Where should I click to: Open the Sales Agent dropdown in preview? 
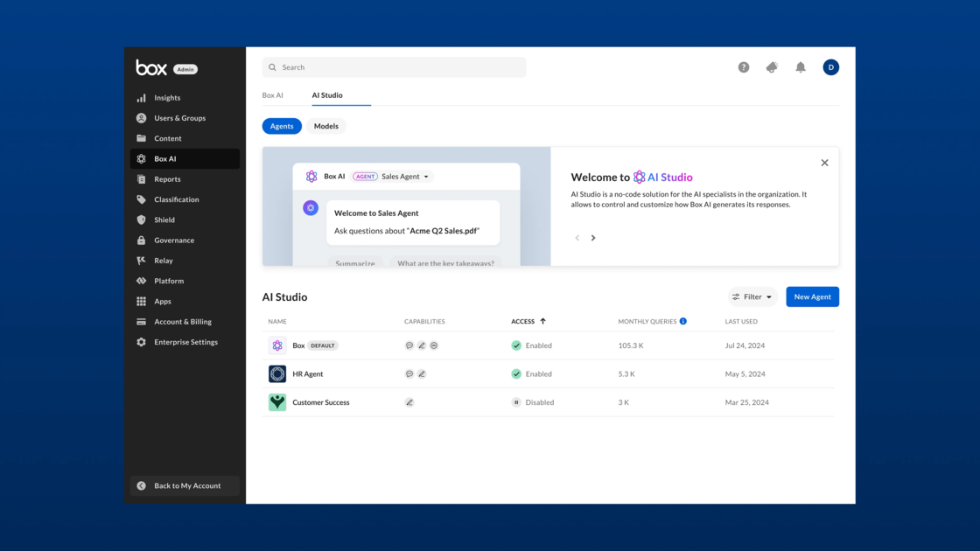point(405,177)
